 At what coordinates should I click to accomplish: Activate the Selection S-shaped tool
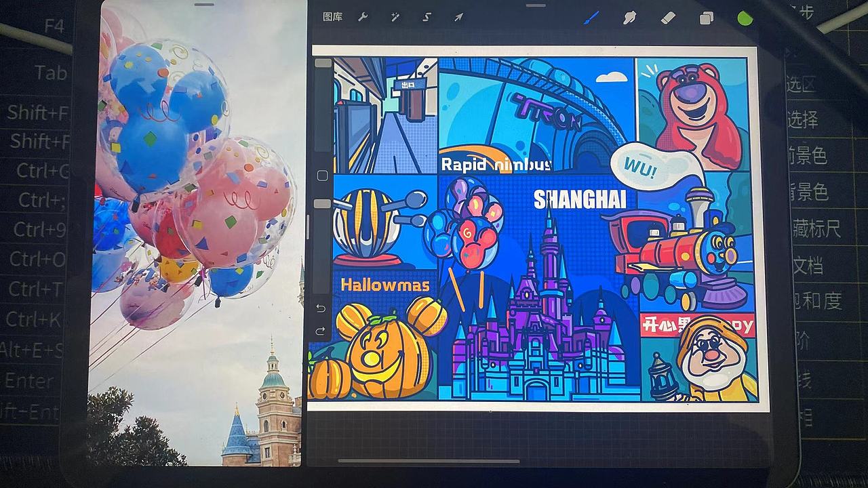pyautogui.click(x=427, y=17)
